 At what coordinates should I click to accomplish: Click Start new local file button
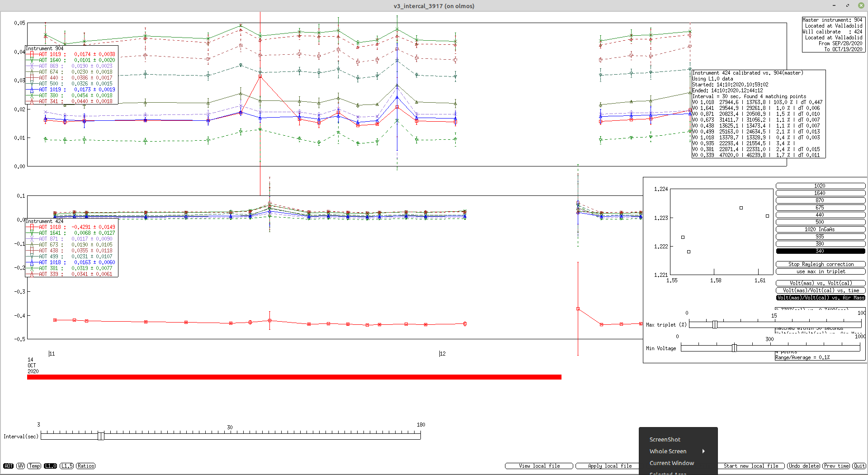pos(751,466)
